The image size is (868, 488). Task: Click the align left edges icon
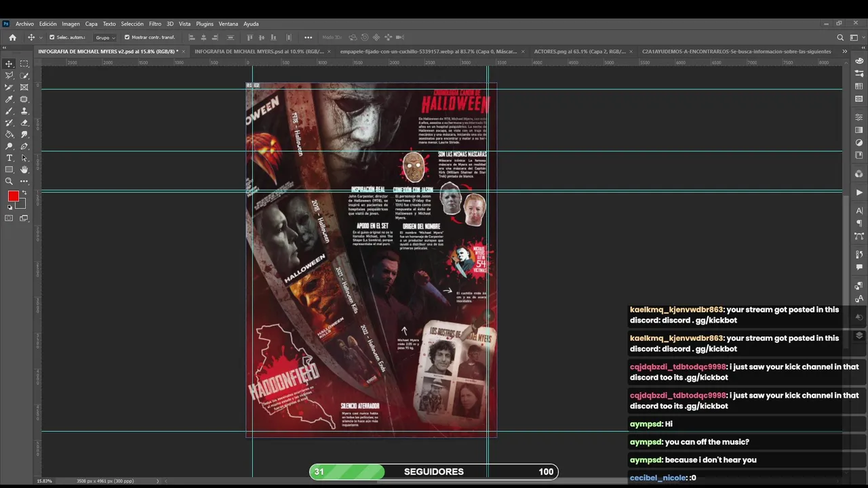coord(192,37)
